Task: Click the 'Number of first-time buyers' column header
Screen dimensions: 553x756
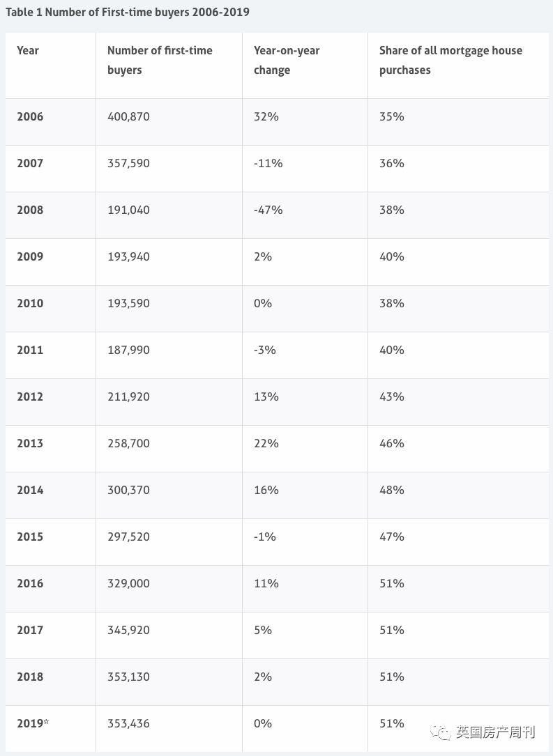Action: click(x=160, y=60)
